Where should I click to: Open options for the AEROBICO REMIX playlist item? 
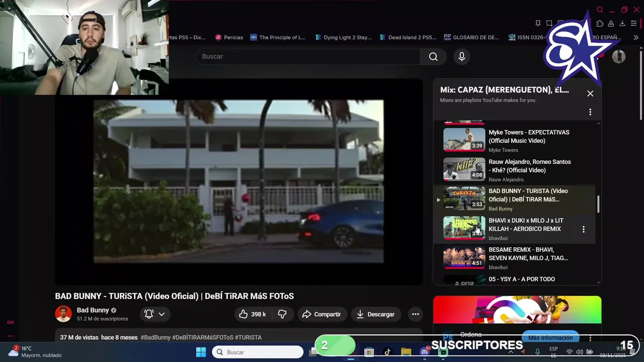coord(584,229)
